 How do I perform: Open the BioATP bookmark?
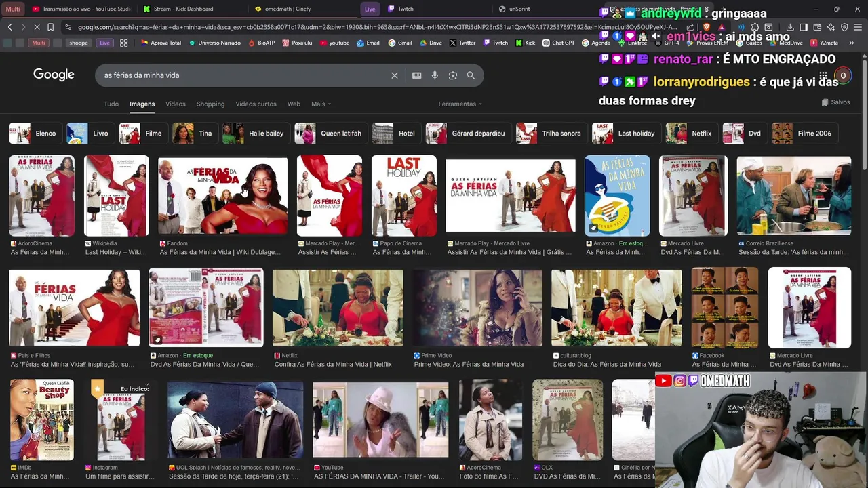(261, 43)
